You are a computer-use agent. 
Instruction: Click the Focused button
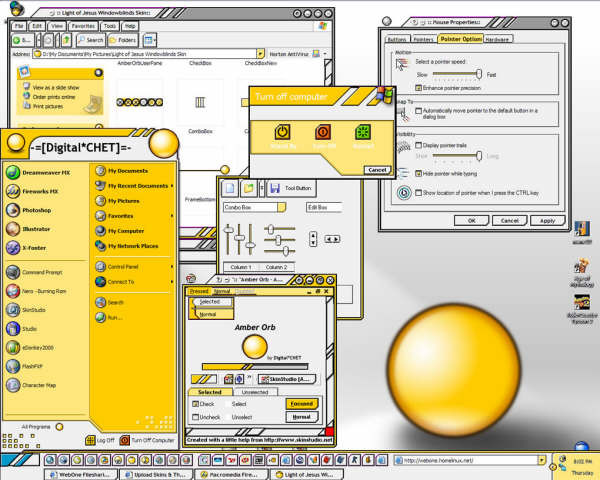click(302, 404)
